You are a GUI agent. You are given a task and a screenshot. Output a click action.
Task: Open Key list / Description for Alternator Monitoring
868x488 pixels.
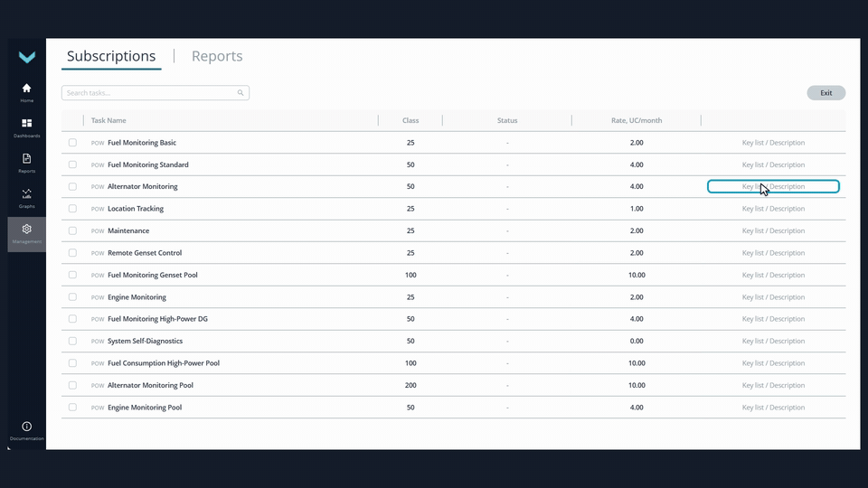pos(773,186)
